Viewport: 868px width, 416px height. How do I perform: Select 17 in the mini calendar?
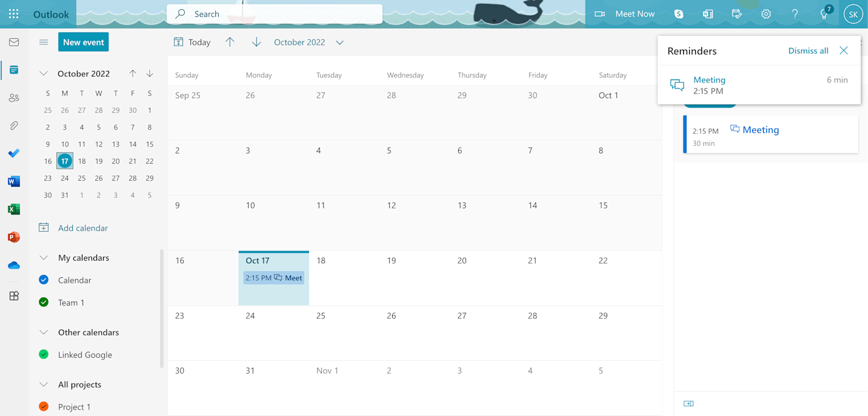tap(65, 161)
